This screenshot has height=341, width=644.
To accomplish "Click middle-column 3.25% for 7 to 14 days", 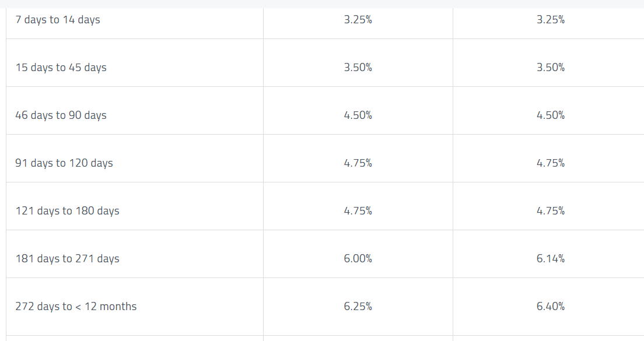I will tap(358, 20).
